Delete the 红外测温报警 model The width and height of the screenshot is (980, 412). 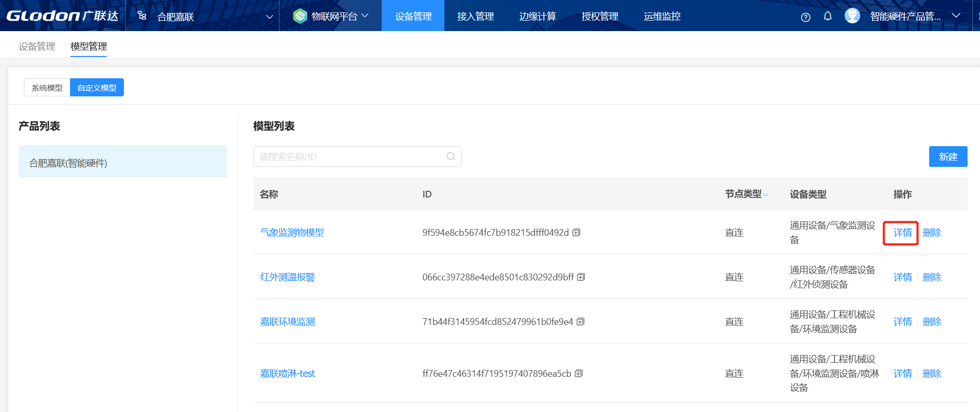tap(931, 277)
